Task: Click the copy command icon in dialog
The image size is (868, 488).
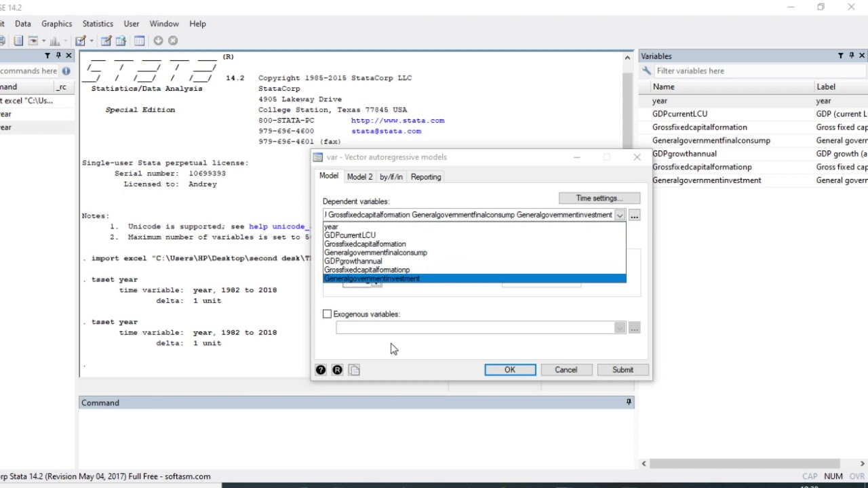Action: [x=354, y=369]
